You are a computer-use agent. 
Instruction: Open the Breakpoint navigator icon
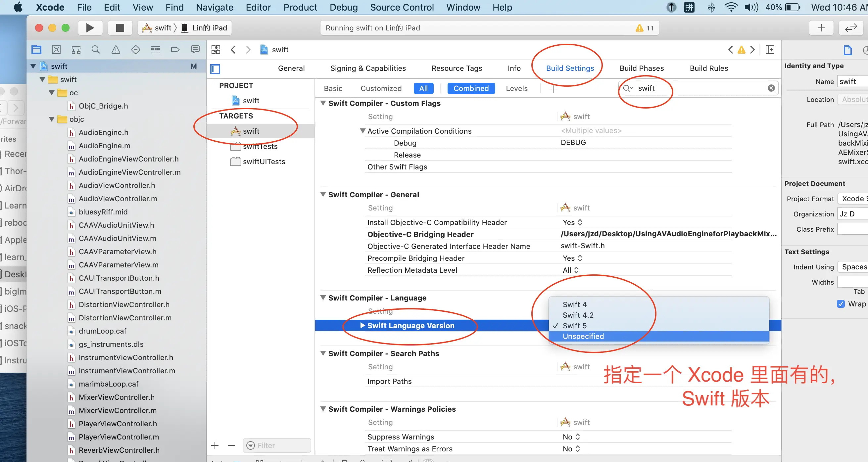pyautogui.click(x=175, y=50)
